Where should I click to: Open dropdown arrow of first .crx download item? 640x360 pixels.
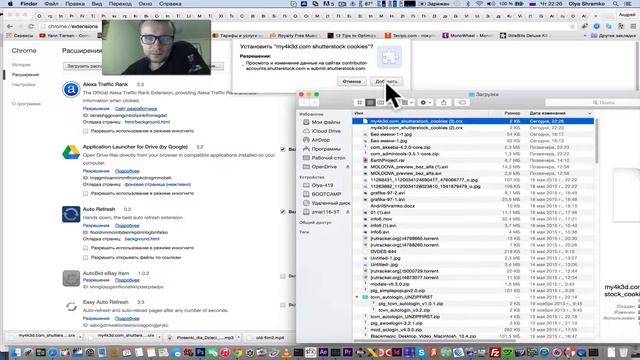[80, 338]
